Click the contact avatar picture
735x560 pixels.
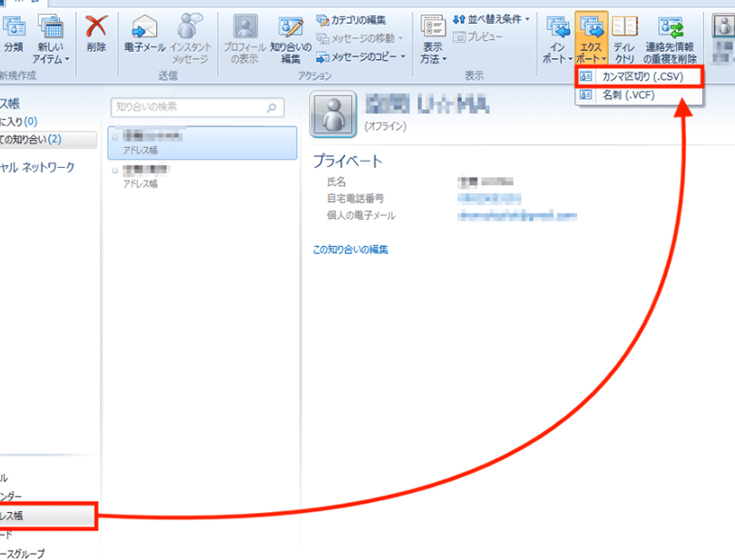tap(332, 113)
